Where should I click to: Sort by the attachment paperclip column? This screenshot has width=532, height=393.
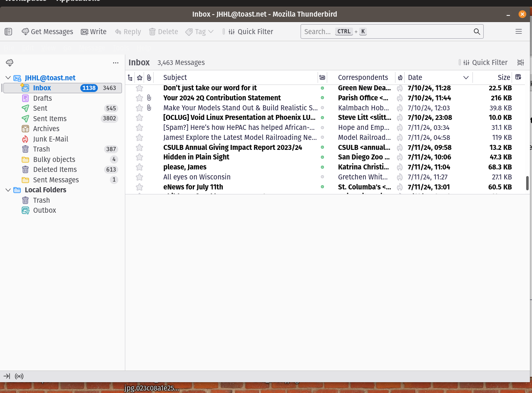point(149,77)
